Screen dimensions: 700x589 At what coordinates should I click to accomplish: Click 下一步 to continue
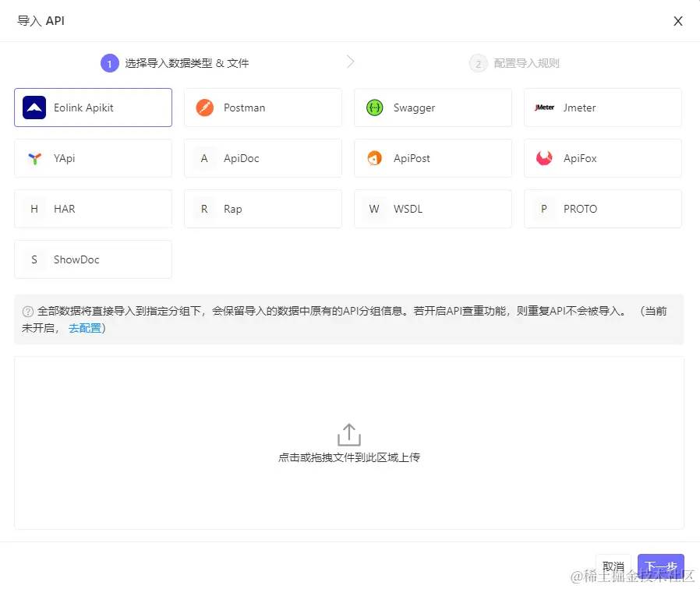661,566
